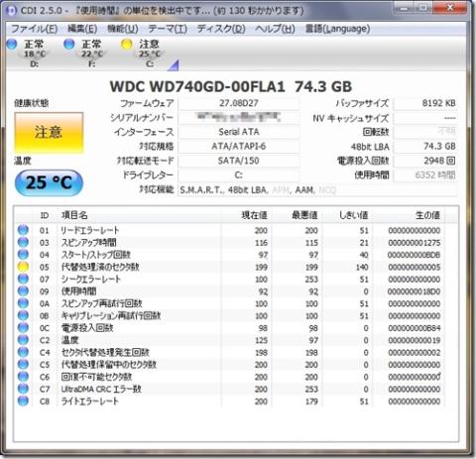Open the 機能(U) menu
476x459 pixels.
(x=123, y=29)
